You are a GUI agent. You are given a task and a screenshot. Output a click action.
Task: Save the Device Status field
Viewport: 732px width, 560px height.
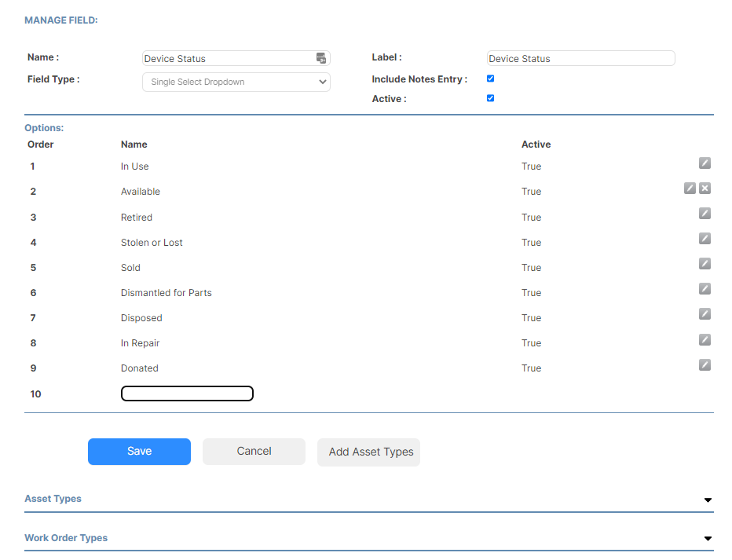[x=139, y=451]
